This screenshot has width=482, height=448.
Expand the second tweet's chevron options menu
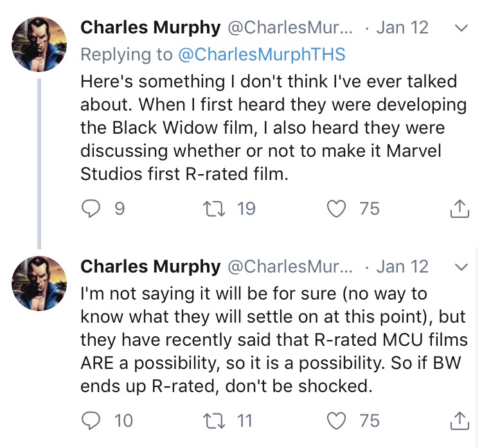(461, 266)
